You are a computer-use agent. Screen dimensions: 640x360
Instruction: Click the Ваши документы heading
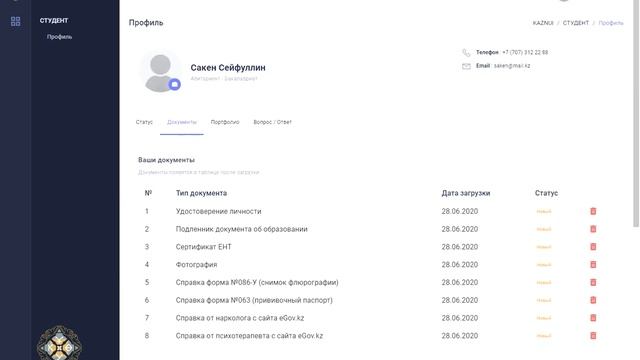pyautogui.click(x=166, y=160)
